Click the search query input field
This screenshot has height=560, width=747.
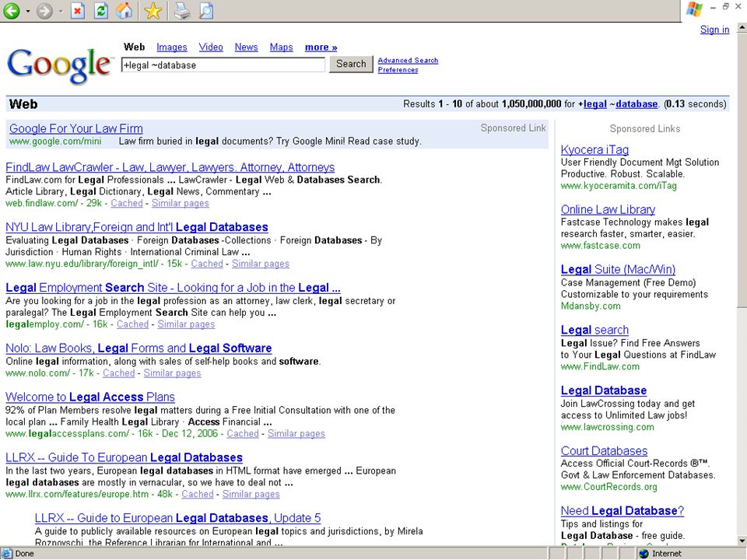click(x=223, y=65)
